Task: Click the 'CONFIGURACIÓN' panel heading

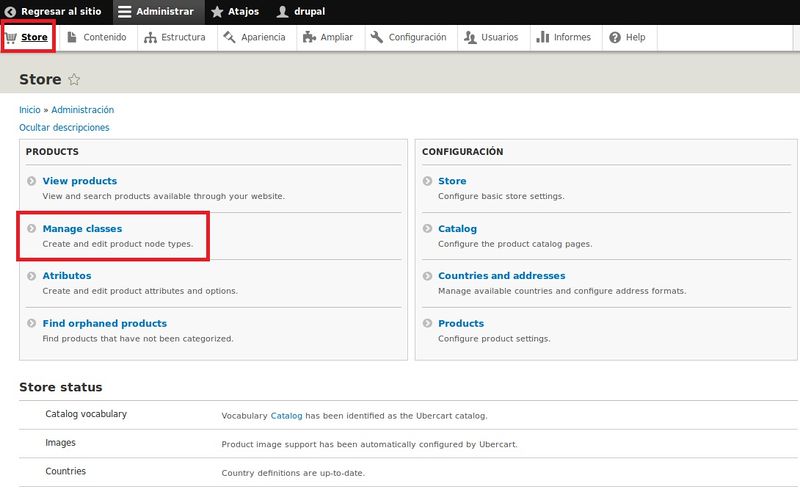Action: (x=462, y=152)
